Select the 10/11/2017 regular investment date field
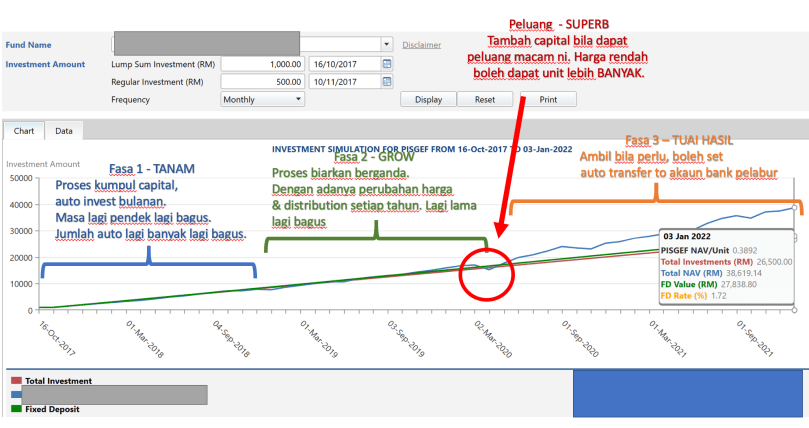 [x=342, y=81]
